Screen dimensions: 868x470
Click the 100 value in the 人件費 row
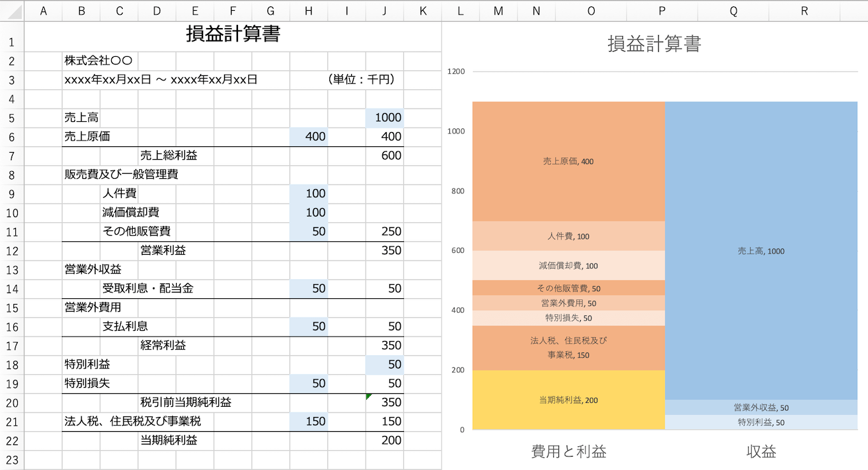click(309, 193)
